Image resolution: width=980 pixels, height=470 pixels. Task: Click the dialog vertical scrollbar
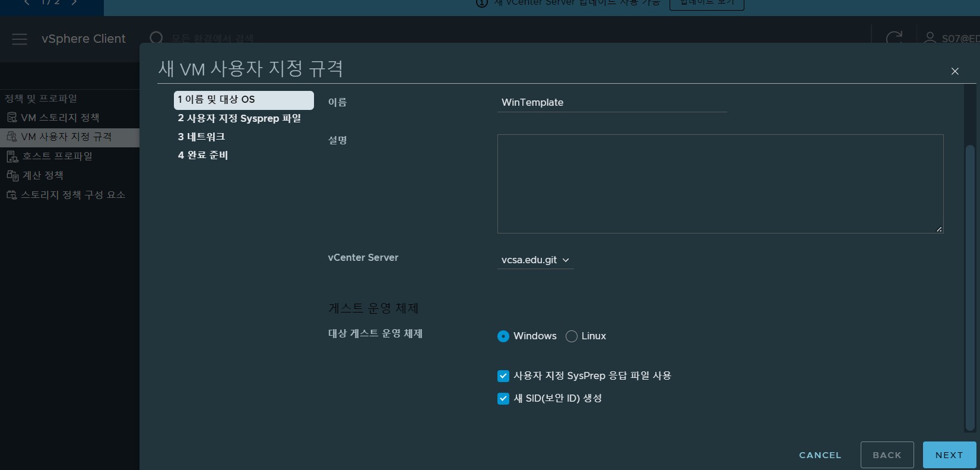pyautogui.click(x=971, y=288)
